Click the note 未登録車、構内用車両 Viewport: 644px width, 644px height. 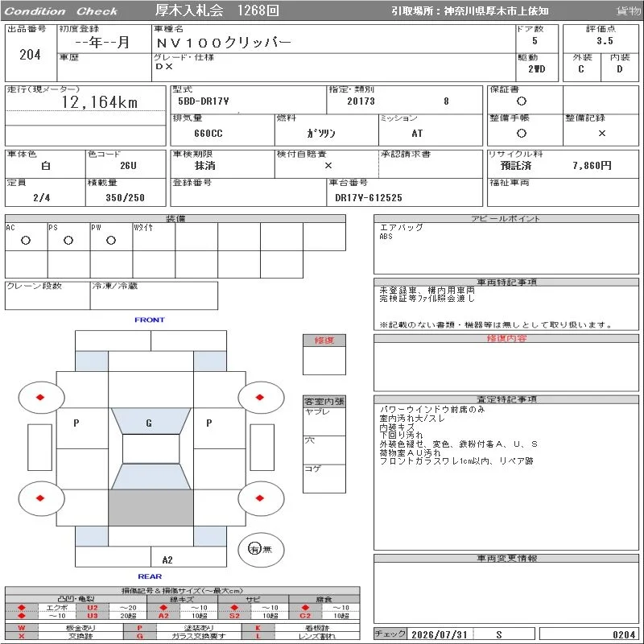pos(427,290)
